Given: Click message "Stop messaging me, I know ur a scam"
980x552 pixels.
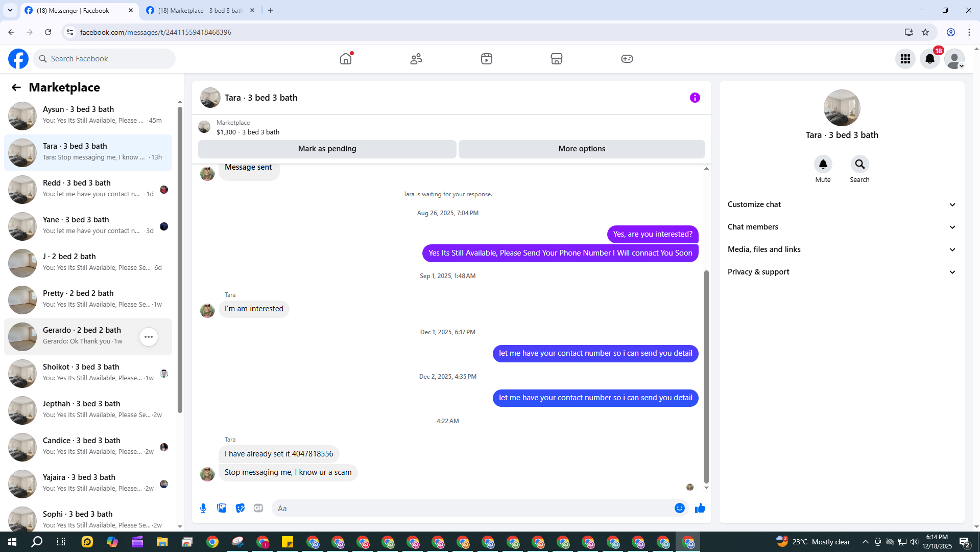Looking at the screenshot, I should [x=288, y=472].
